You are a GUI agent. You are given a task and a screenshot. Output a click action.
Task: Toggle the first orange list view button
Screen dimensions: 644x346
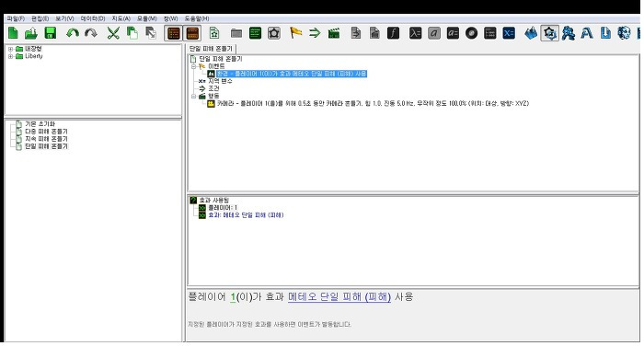tap(174, 33)
